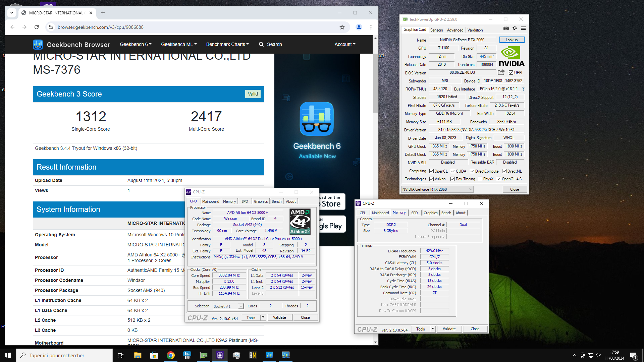This screenshot has height=362, width=644.
Task: Expand Tools dropdown arrow in CPU-Z Memory window
Action: (433, 329)
